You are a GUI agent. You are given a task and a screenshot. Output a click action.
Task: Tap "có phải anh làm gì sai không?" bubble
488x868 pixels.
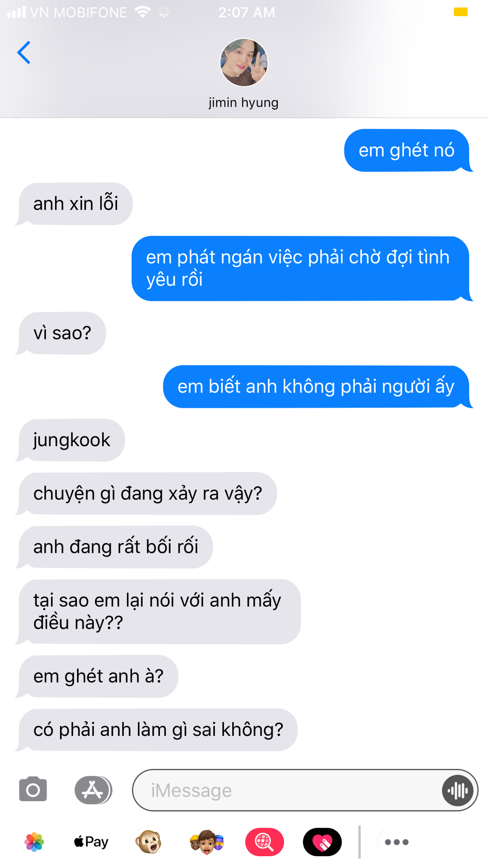(x=157, y=730)
